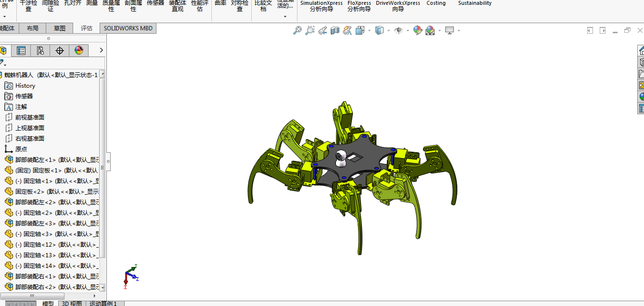Screen dimensions: 644x306
Task: Click the 孔对齐 command
Action: [x=73, y=3]
